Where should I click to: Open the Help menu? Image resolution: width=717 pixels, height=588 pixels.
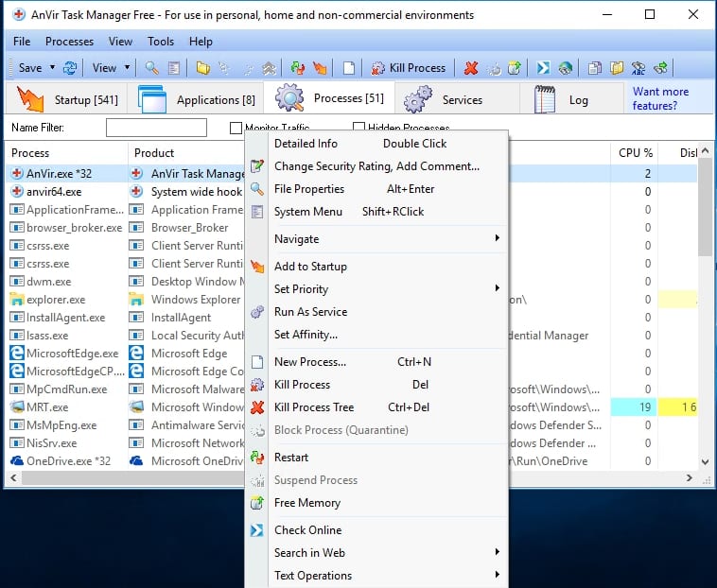click(x=201, y=42)
